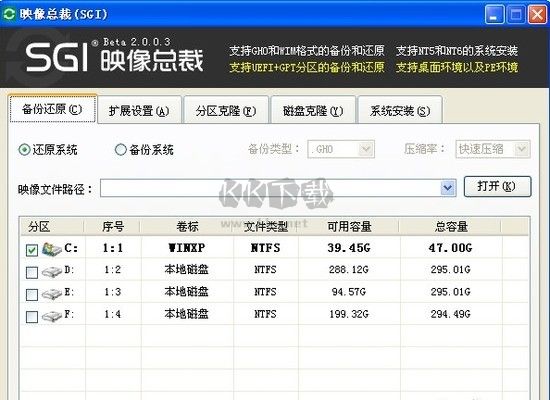
Task: Click the 卷标 column header
Action: coord(187,226)
